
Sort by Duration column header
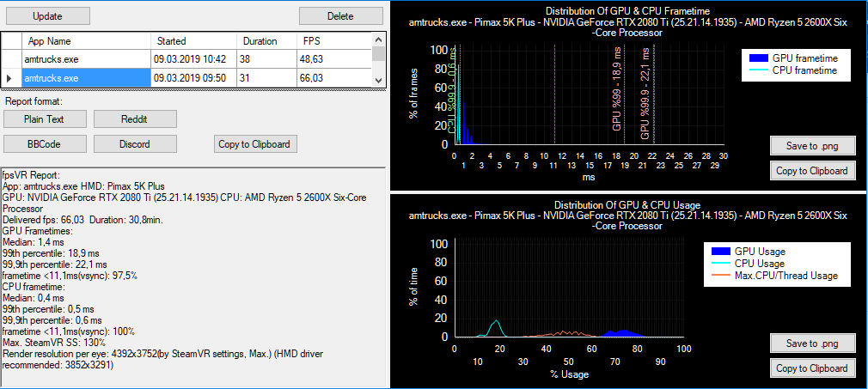coord(266,41)
